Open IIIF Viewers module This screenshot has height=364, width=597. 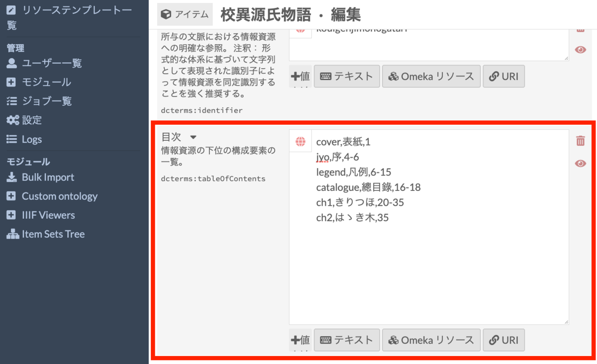pos(48,215)
